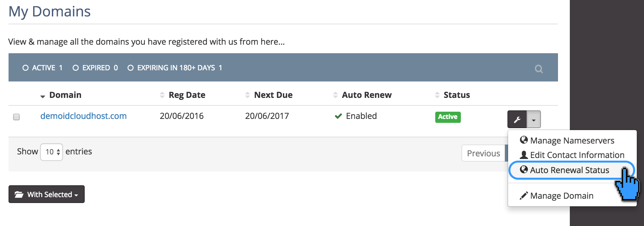
Task: Choose Manage Nameservers from menu
Action: [572, 141]
